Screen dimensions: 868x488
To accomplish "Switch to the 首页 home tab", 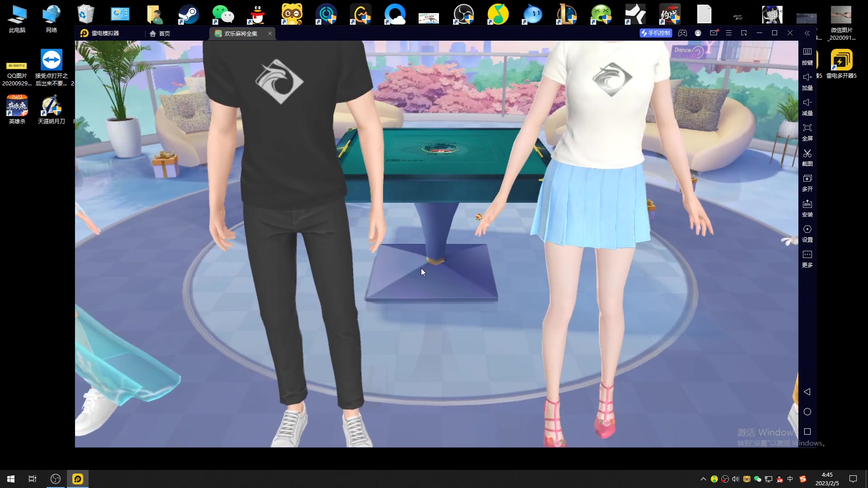I will click(160, 33).
